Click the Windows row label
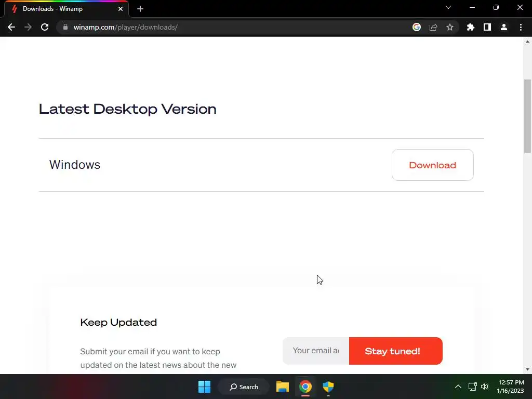 pyautogui.click(x=75, y=165)
